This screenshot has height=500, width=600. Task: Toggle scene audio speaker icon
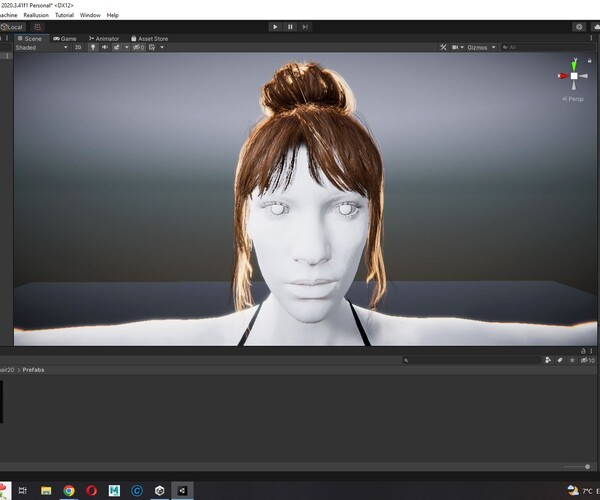(104, 47)
